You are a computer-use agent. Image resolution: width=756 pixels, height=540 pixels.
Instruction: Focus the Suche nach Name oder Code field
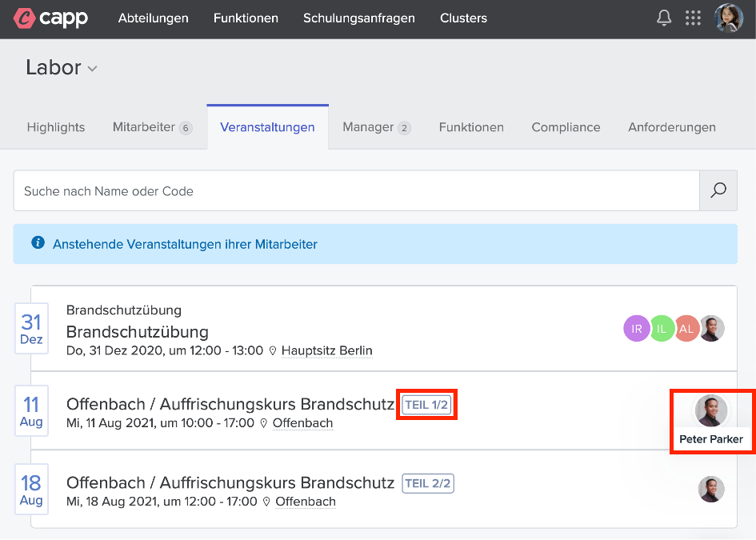point(356,190)
